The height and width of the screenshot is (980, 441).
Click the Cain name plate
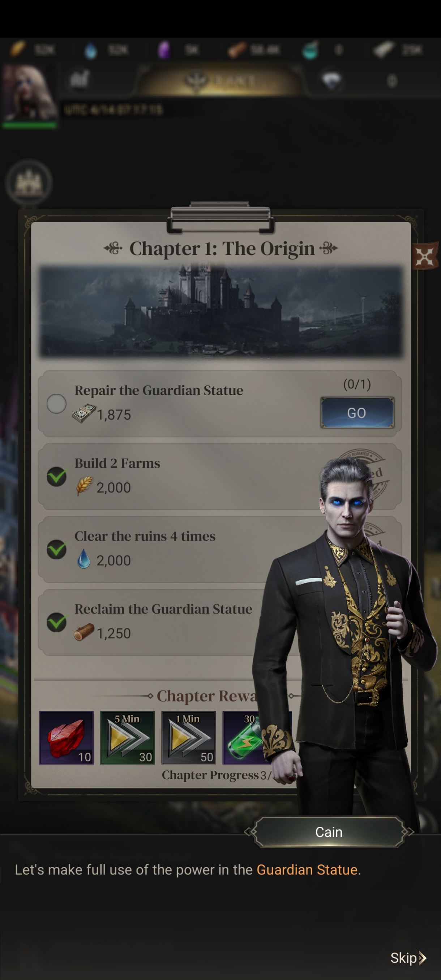329,832
